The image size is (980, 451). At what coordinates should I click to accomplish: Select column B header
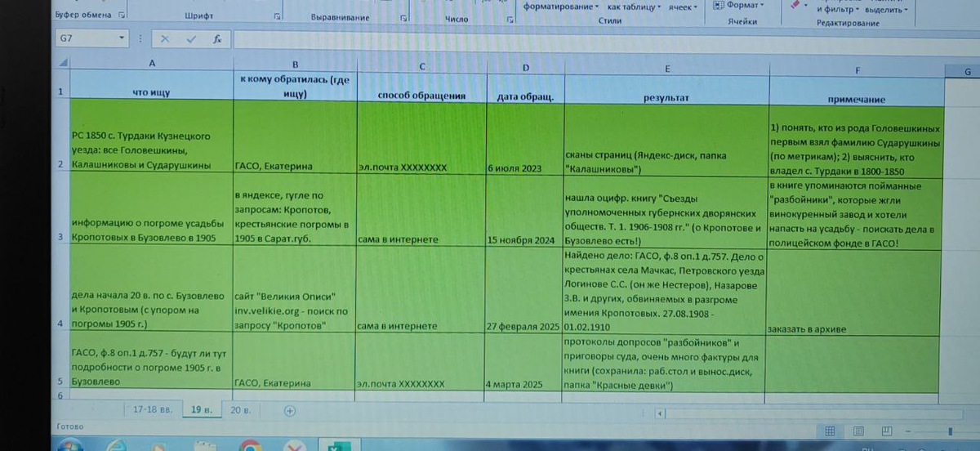(295, 64)
